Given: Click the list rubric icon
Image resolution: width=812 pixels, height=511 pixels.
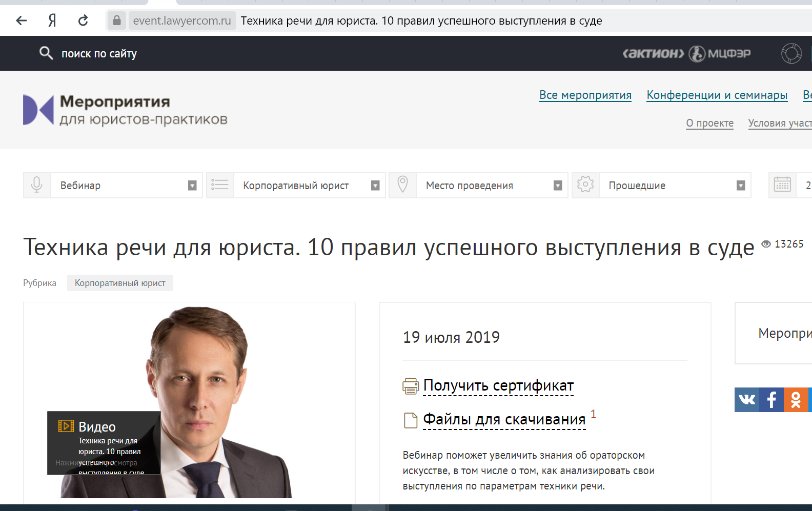Looking at the screenshot, I should pyautogui.click(x=220, y=185).
